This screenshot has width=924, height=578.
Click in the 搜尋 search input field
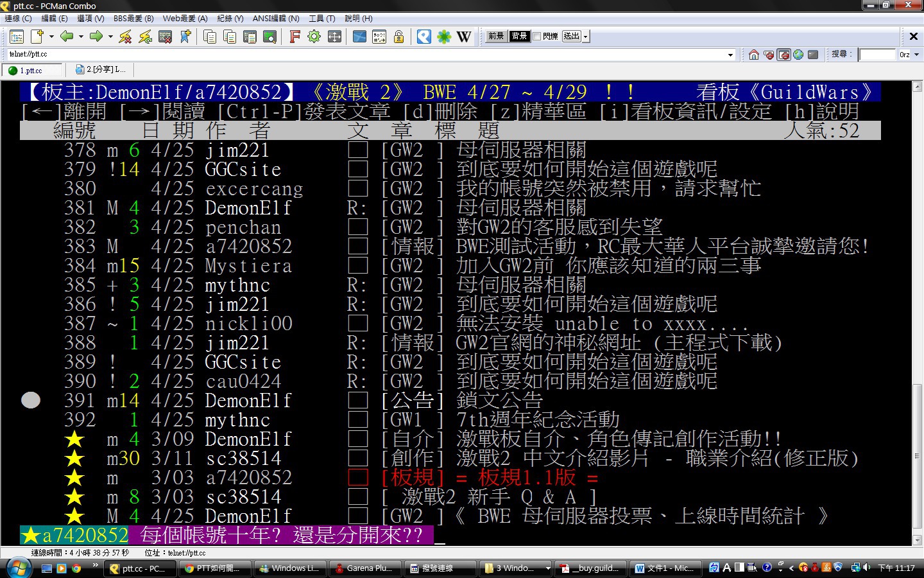pyautogui.click(x=877, y=55)
